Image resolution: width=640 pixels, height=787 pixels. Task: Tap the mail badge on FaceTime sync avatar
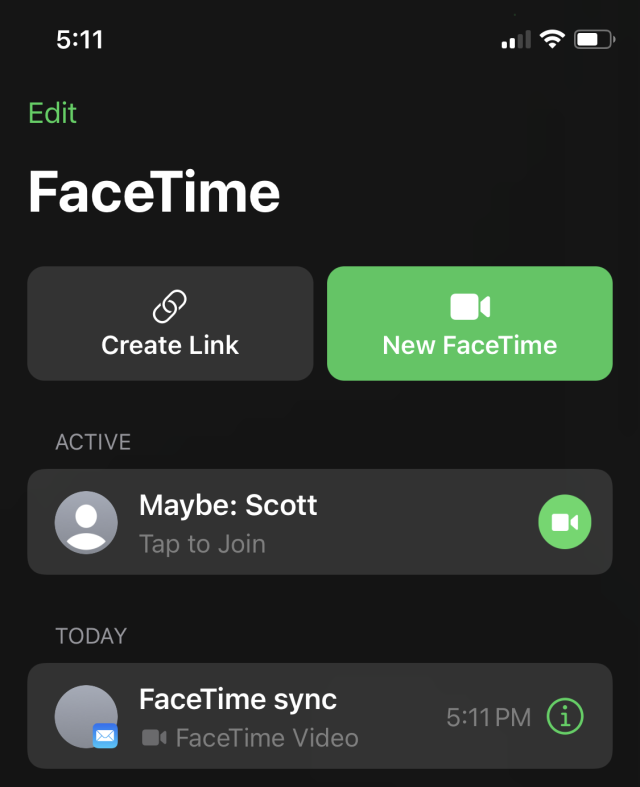pyautogui.click(x=105, y=736)
